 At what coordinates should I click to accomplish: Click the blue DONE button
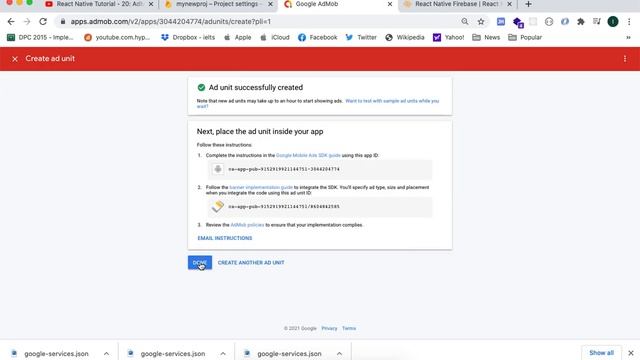(200, 262)
